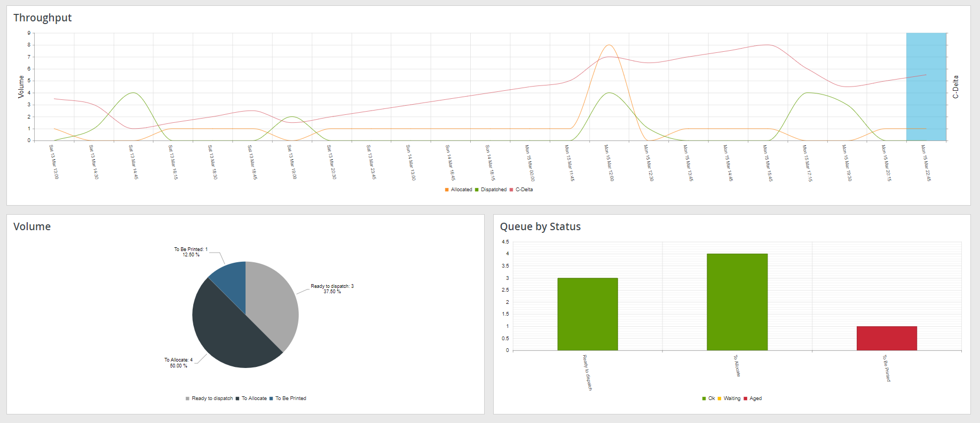Viewport: 980px width, 423px height.
Task: Click 'Mon 15 Mar 17:15' x-axis label
Action: (x=807, y=163)
